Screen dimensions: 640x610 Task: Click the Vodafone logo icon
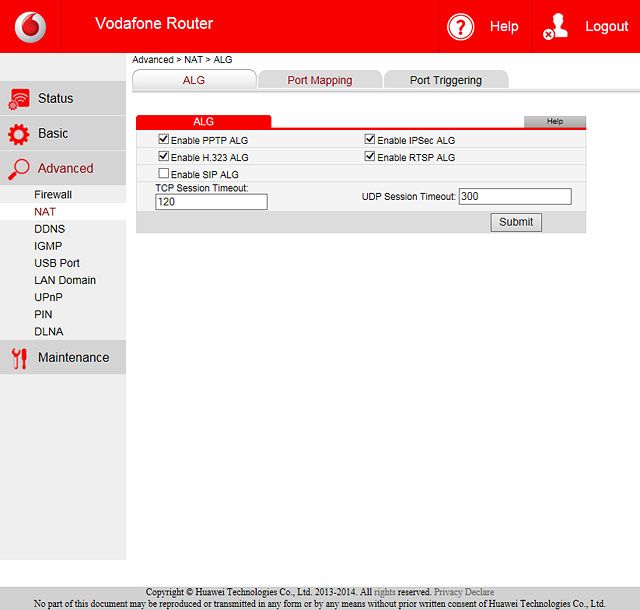30,26
